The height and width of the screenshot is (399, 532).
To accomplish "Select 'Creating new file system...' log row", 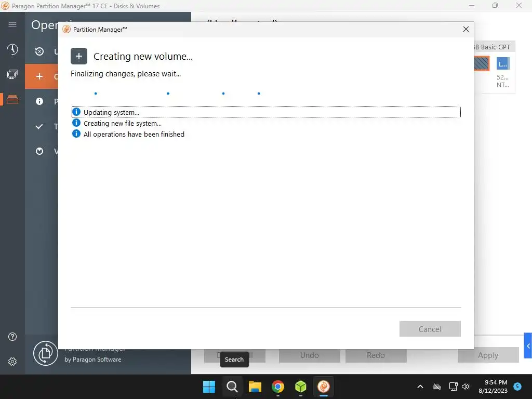I will pyautogui.click(x=266, y=123).
